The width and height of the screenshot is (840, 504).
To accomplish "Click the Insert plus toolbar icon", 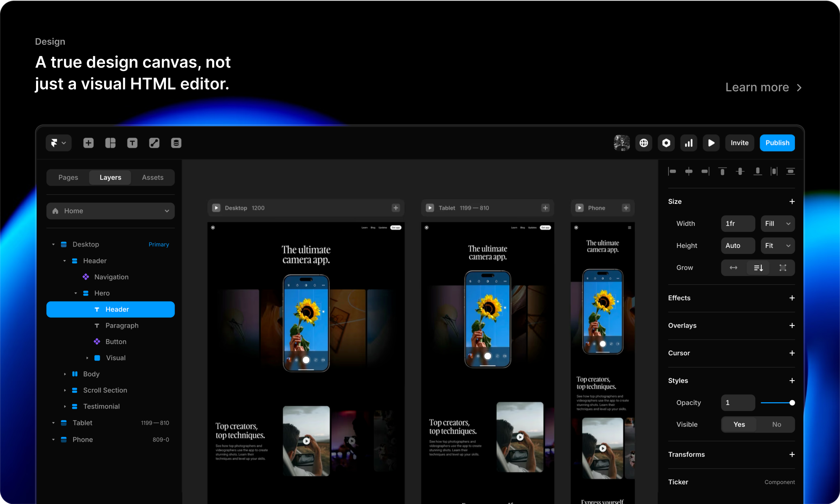I will (88, 143).
